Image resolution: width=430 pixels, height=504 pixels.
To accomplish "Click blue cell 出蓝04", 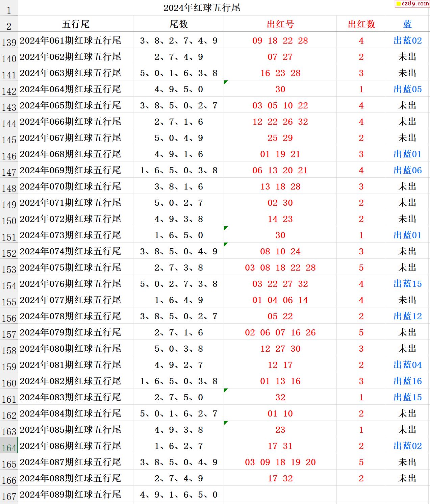I will click(x=407, y=365).
